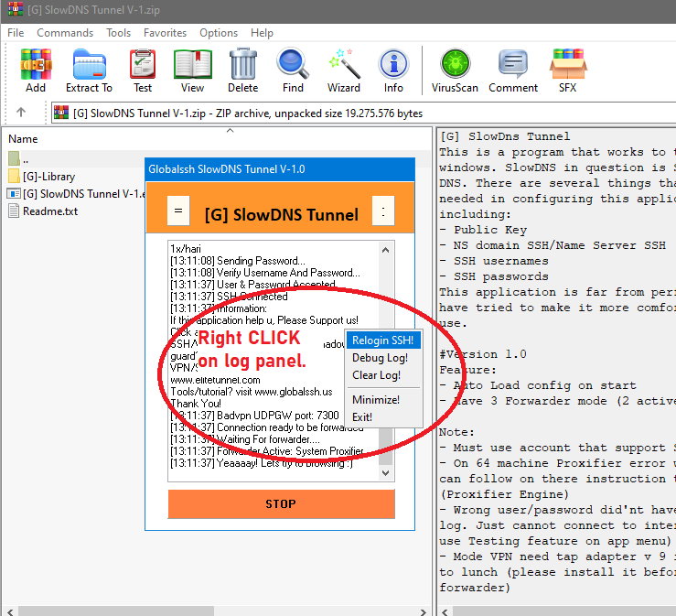Click file list horizontal scrollbar right arrow

click(424, 611)
